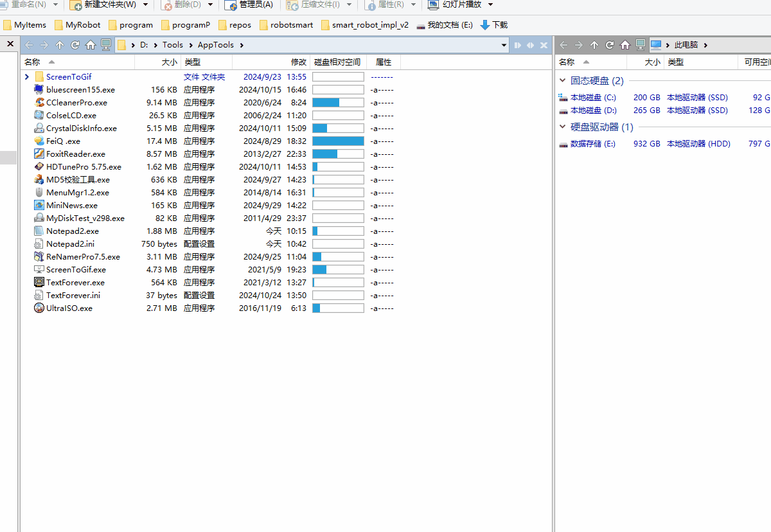Image resolution: width=771 pixels, height=532 pixels.
Task: Select ScreenToGif.exe icon
Action: (40, 270)
